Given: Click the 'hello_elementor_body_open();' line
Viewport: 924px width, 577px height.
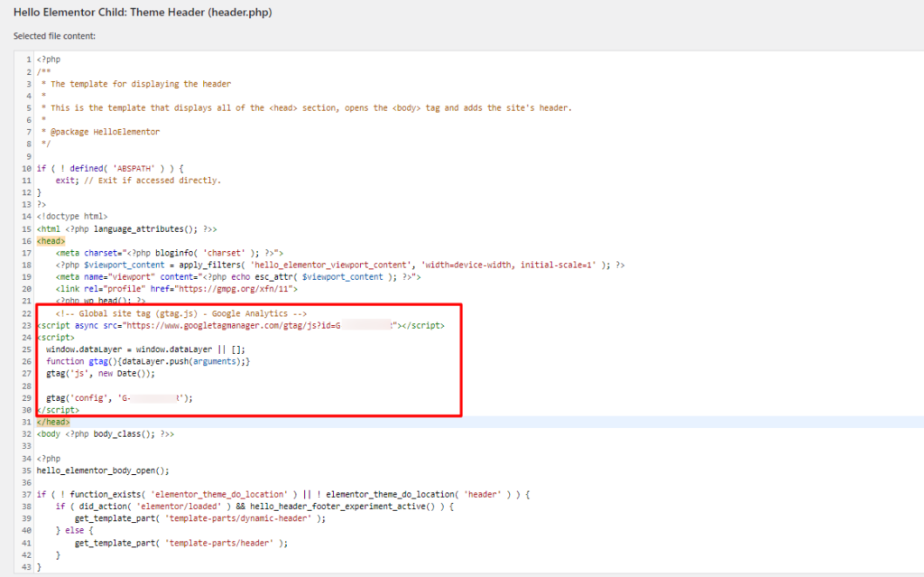Looking at the screenshot, I should (103, 470).
